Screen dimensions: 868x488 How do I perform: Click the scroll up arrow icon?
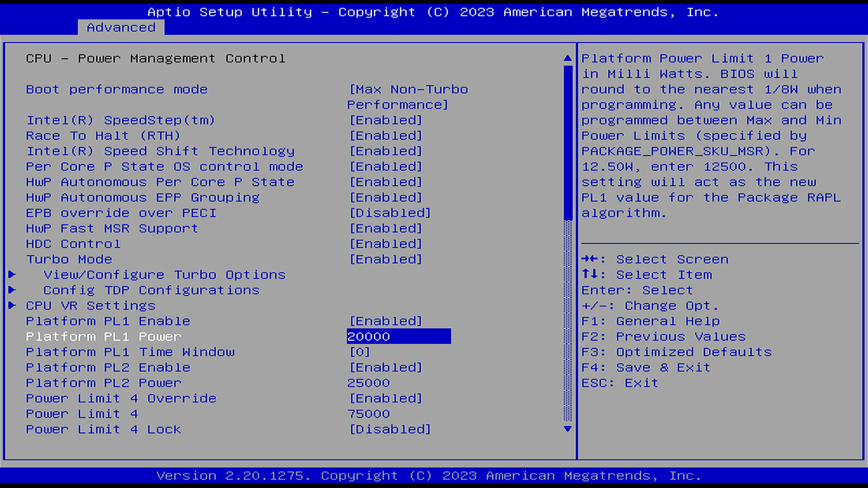click(568, 58)
